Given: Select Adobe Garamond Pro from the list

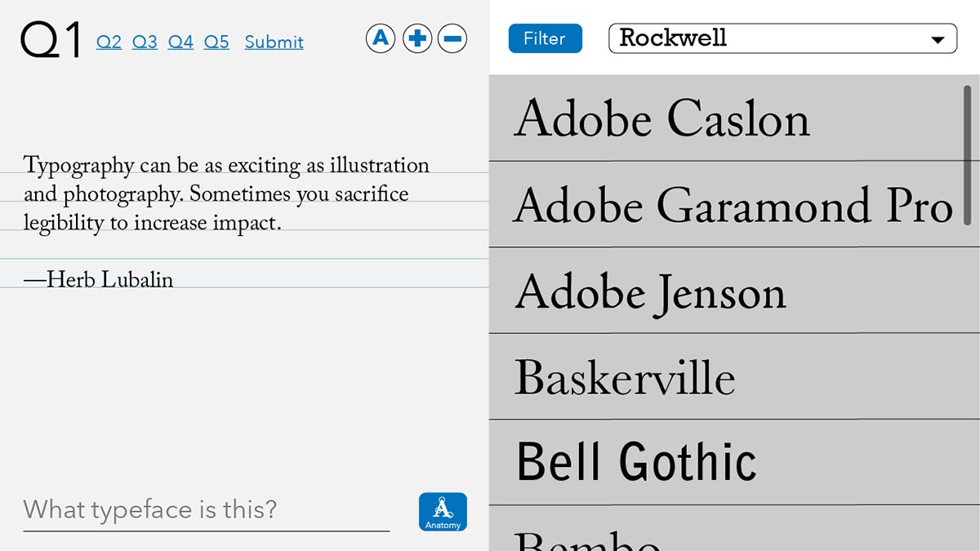Looking at the screenshot, I should pyautogui.click(x=734, y=204).
